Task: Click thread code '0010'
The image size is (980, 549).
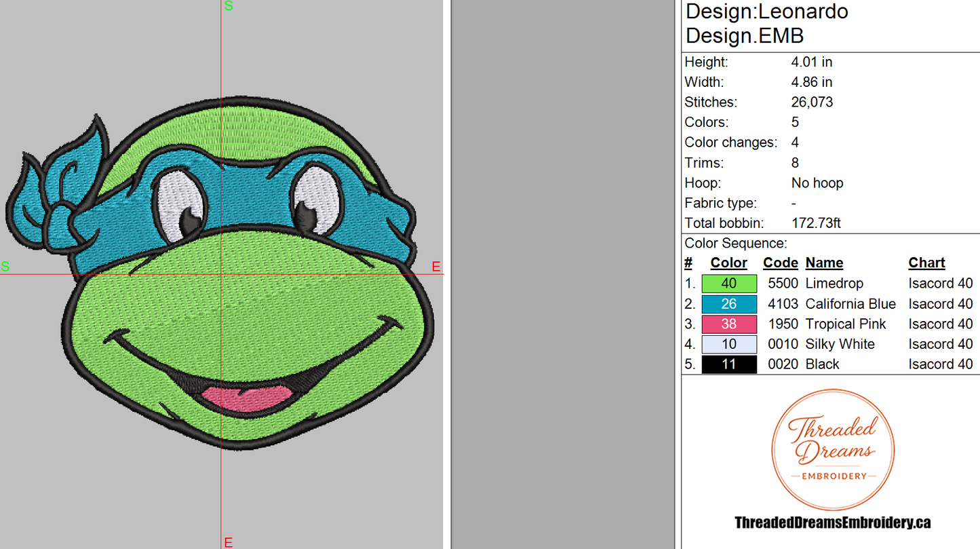Action: (x=783, y=344)
